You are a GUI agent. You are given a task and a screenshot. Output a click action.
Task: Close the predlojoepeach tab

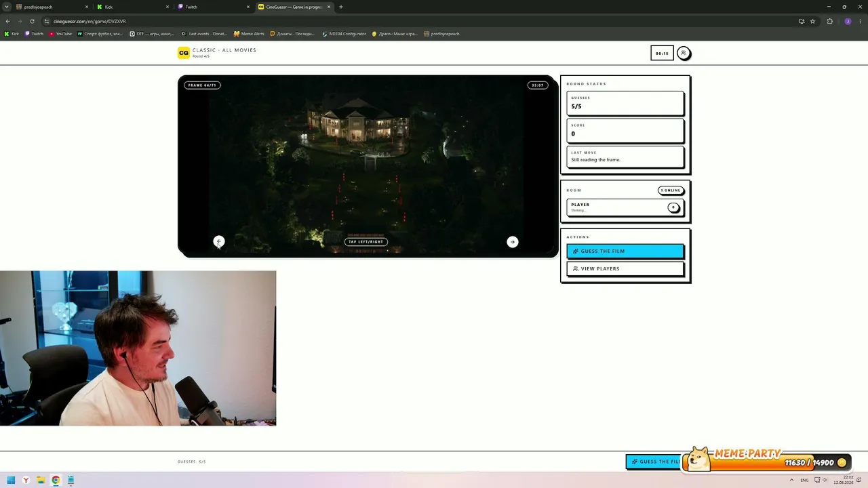tap(87, 7)
